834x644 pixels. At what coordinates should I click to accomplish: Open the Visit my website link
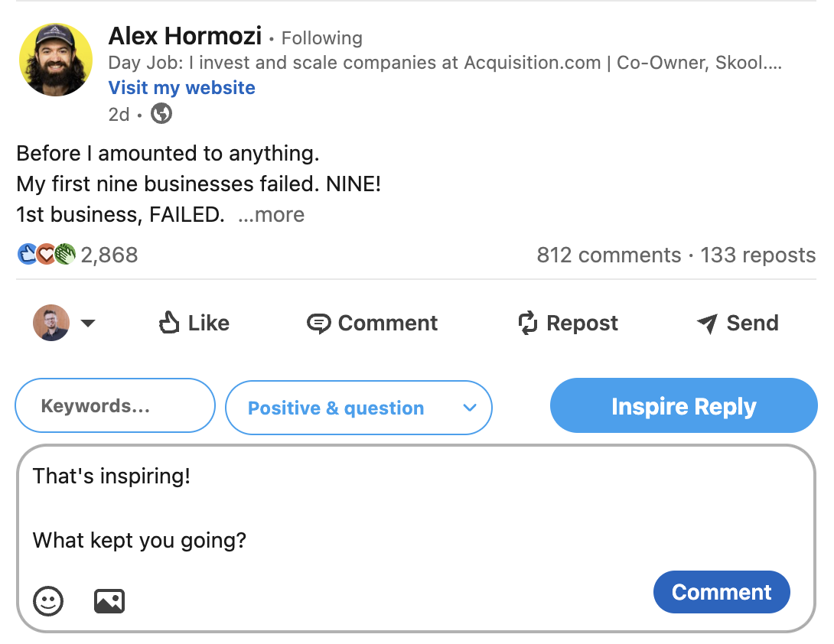tap(181, 87)
